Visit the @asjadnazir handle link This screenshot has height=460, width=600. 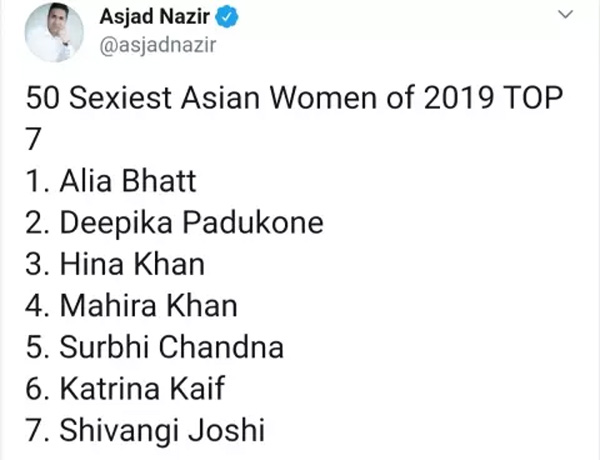point(158,46)
